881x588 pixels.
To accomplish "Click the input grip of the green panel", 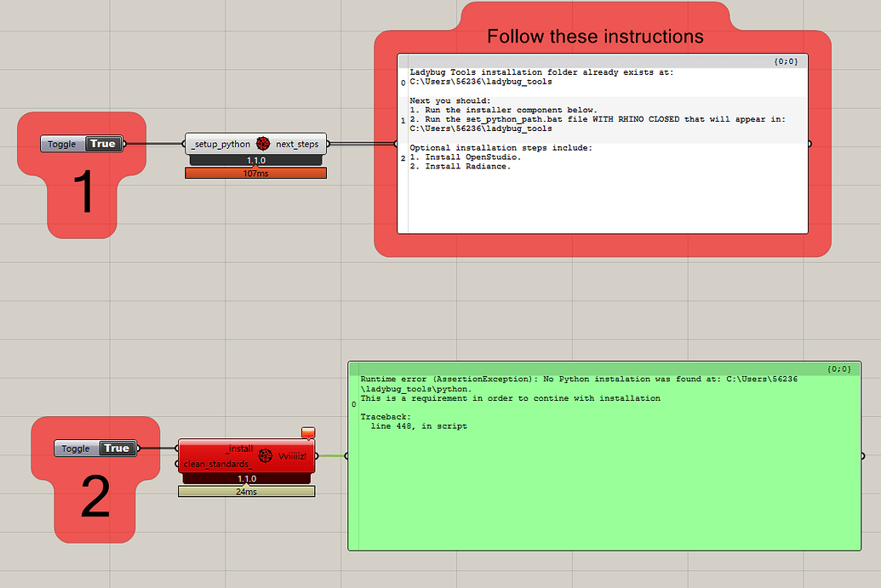I will [346, 456].
